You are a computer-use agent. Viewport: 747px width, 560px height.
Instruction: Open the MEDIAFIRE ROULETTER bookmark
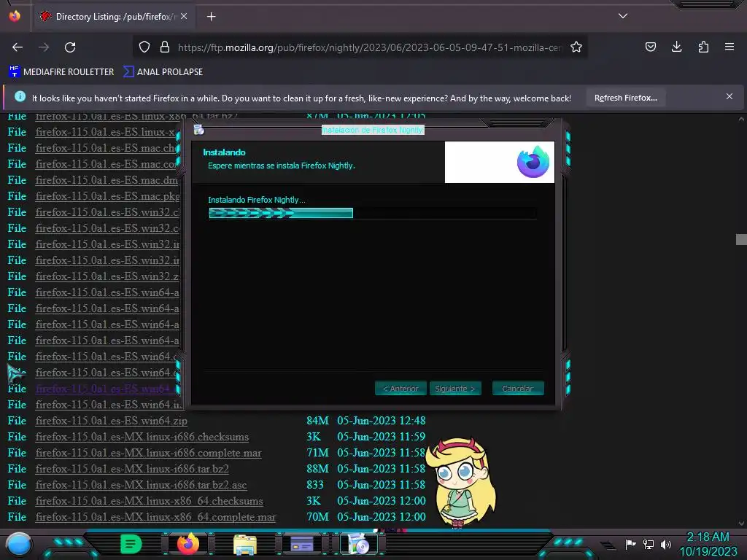pyautogui.click(x=61, y=72)
